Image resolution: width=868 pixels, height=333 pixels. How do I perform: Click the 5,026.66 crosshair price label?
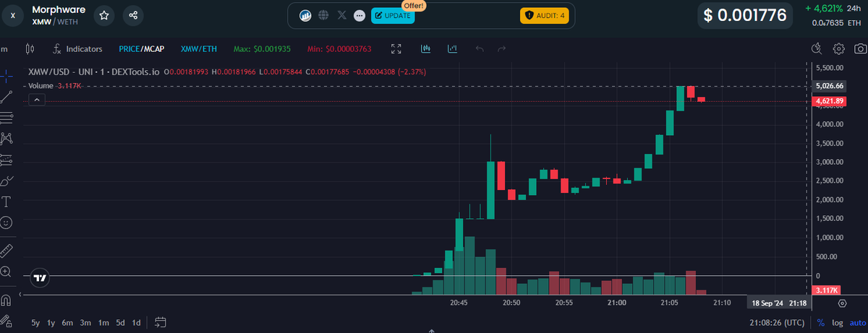[x=830, y=86]
